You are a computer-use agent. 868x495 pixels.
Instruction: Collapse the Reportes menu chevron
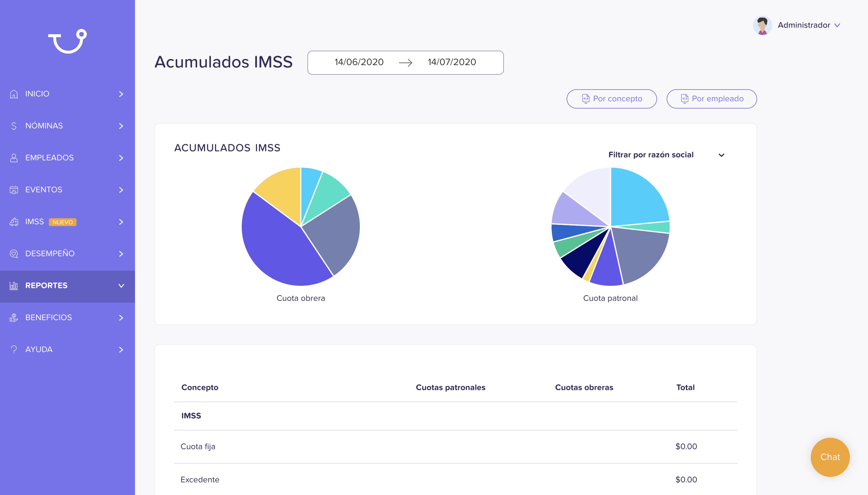coord(121,285)
